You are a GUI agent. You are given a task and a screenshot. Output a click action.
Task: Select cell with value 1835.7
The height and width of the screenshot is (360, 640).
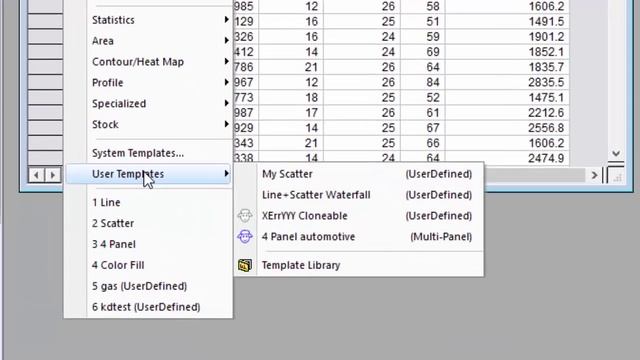pos(507,67)
